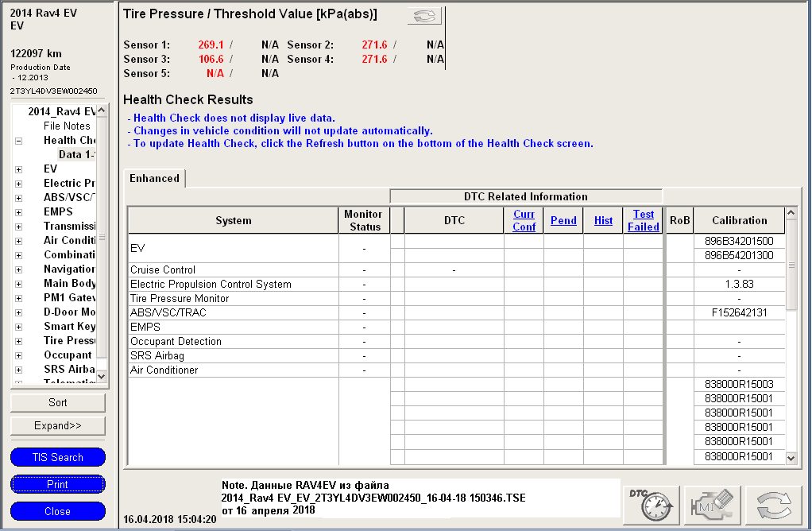
Task: Collapse the Health Check tree node
Action: (x=18, y=141)
